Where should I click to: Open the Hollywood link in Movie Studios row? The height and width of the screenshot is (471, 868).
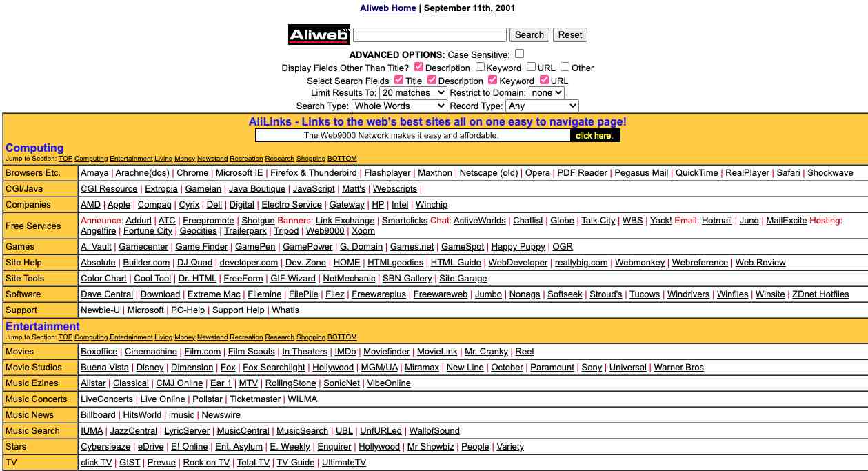(x=333, y=368)
